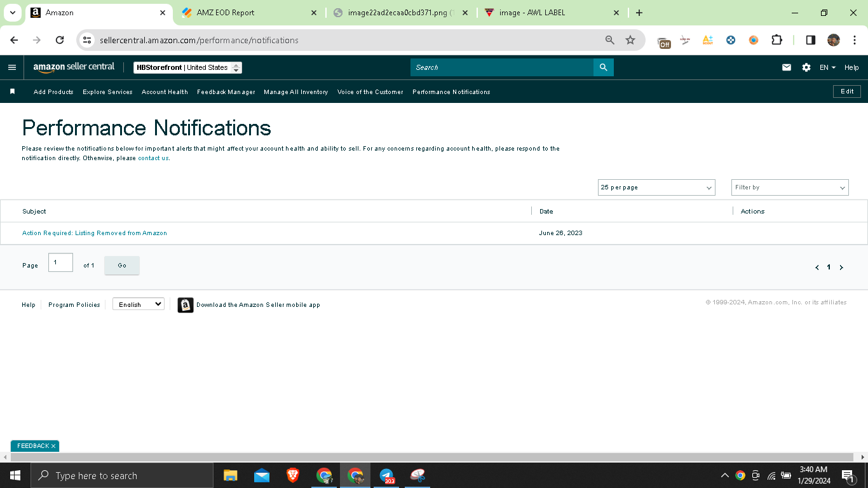Click Download the Amazon Seller mobile app link
This screenshot has height=488, width=868.
(x=258, y=305)
